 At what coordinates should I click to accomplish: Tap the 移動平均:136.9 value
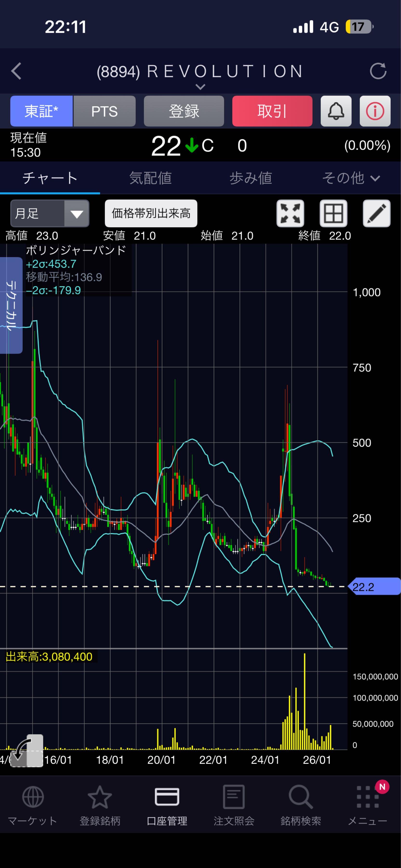point(64,277)
